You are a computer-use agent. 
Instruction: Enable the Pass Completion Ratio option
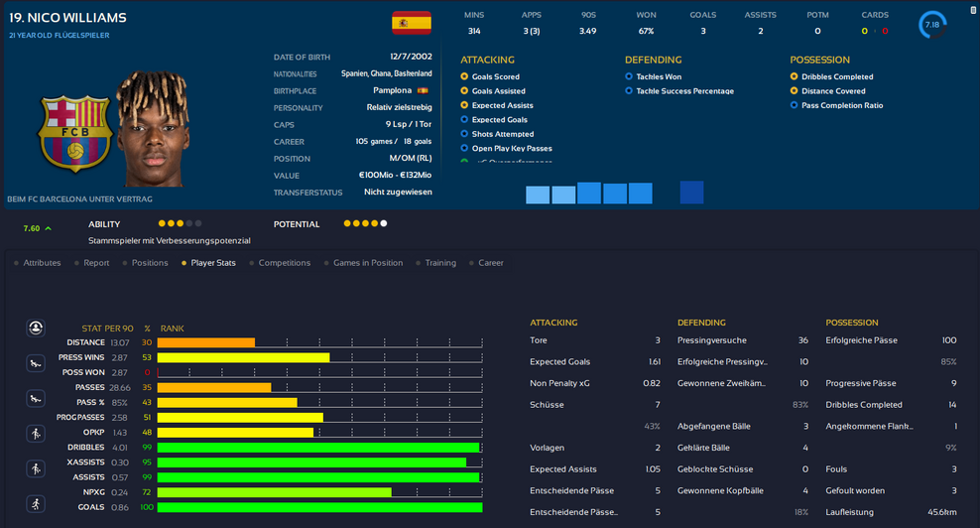pos(794,105)
